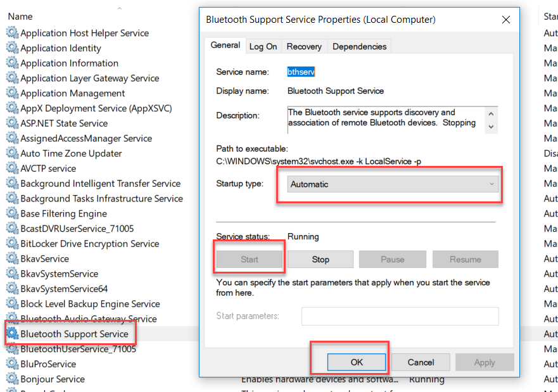Image resolution: width=558 pixels, height=392 pixels.
Task: Click the Auto Time Zone Updater icon
Action: (x=12, y=153)
